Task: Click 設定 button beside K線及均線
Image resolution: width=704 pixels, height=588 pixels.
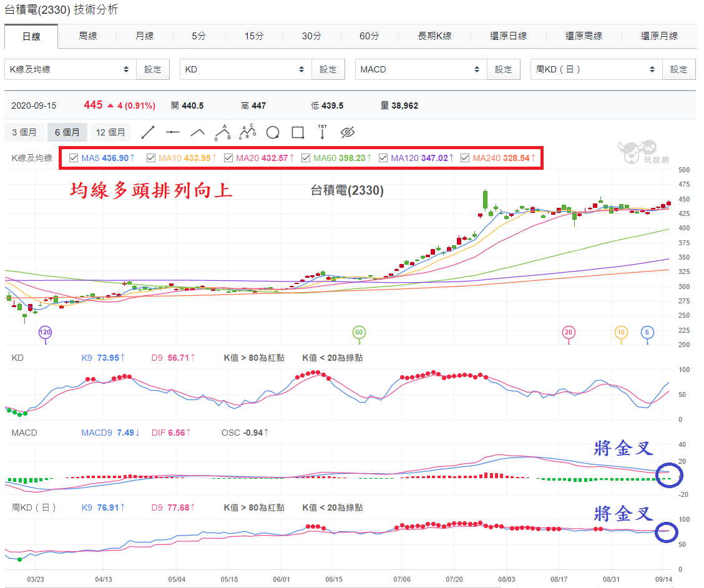Action: click(153, 70)
